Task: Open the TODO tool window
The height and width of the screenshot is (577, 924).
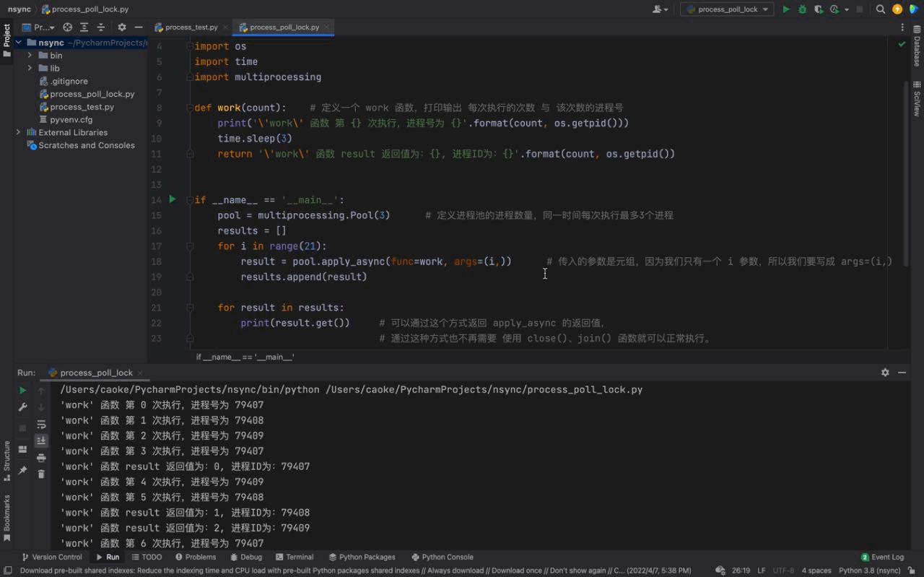Action: pyautogui.click(x=147, y=557)
